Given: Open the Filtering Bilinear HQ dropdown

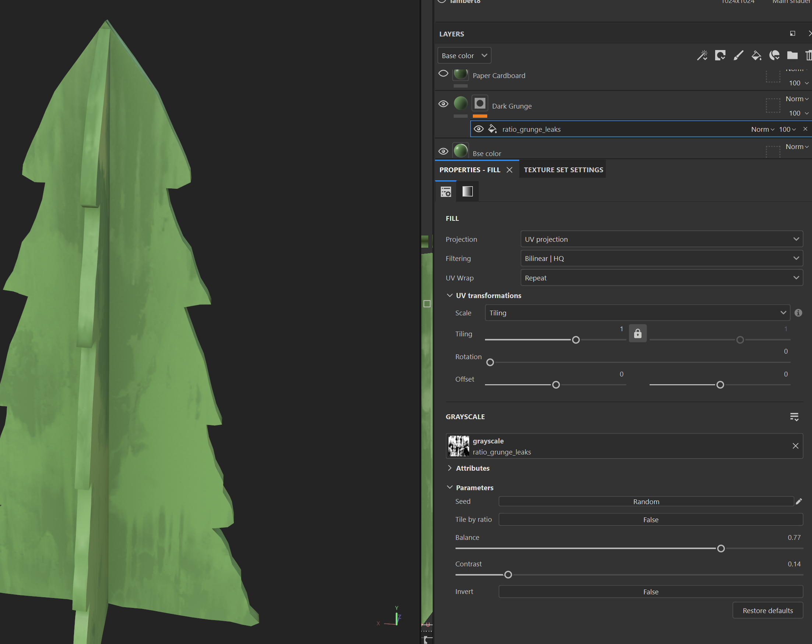Looking at the screenshot, I should coord(662,258).
